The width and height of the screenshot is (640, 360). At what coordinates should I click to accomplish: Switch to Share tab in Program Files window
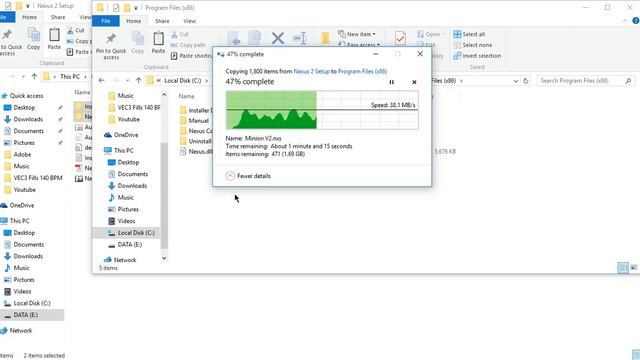point(162,21)
